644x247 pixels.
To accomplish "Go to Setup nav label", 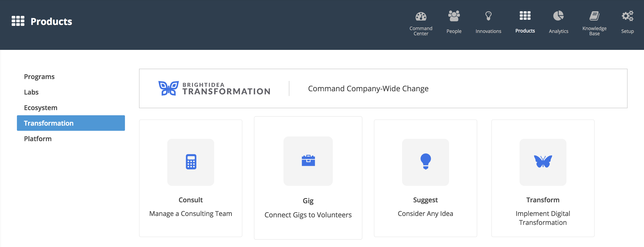I will [627, 31].
